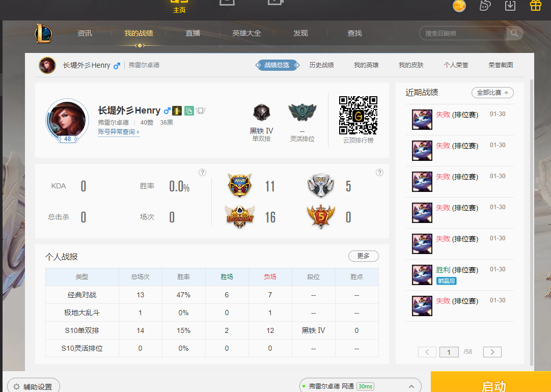Open the yellow gift box icon
Viewport: 551px width, 392px height.
[x=536, y=5]
